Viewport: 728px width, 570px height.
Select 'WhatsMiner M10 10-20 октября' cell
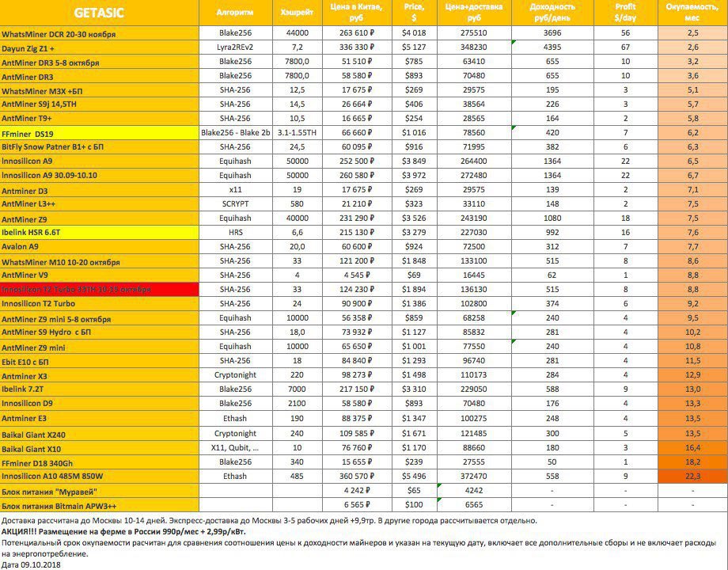coord(100,261)
